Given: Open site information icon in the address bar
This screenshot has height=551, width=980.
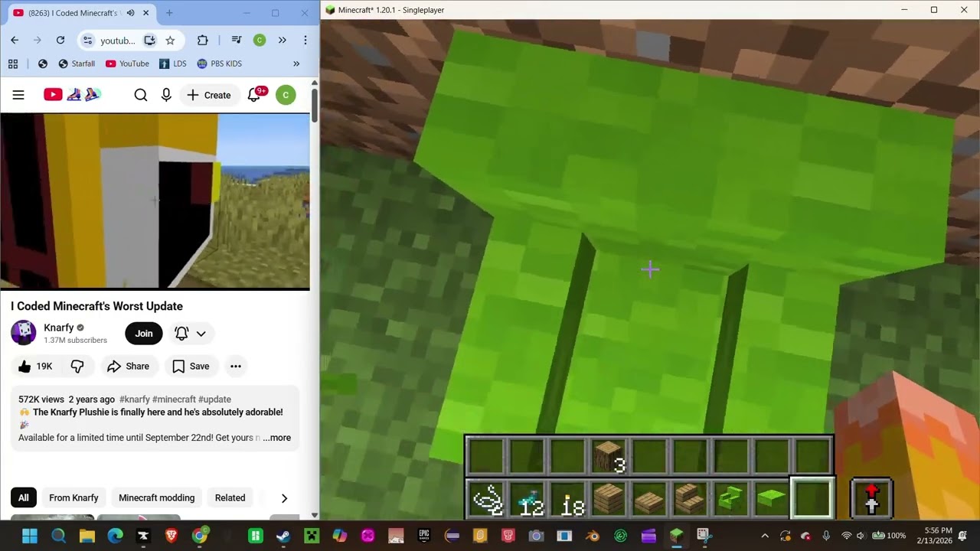Looking at the screenshot, I should pos(87,41).
